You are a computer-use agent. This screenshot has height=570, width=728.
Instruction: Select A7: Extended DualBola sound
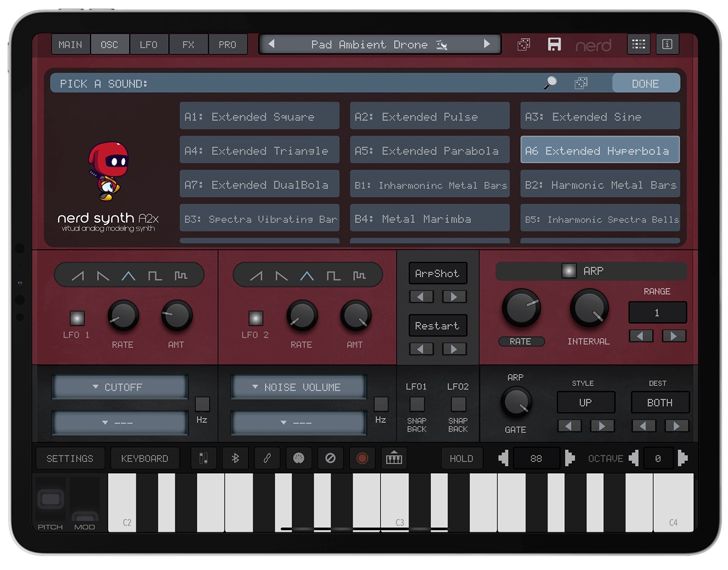[x=259, y=184]
